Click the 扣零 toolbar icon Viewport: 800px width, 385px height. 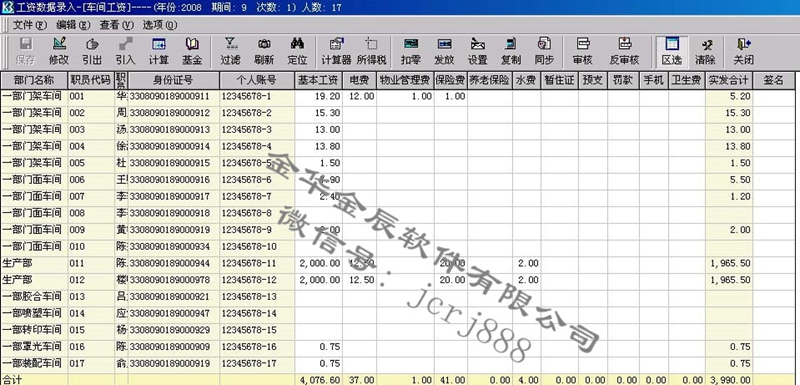pyautogui.click(x=411, y=52)
